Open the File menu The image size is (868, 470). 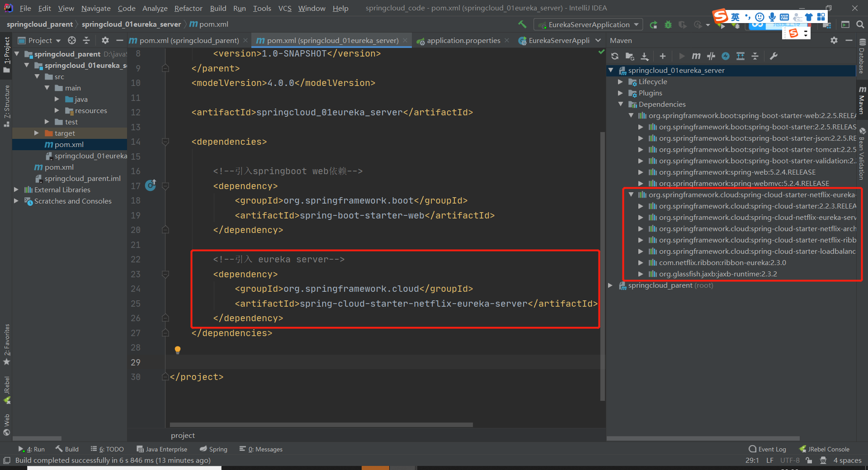click(x=25, y=8)
